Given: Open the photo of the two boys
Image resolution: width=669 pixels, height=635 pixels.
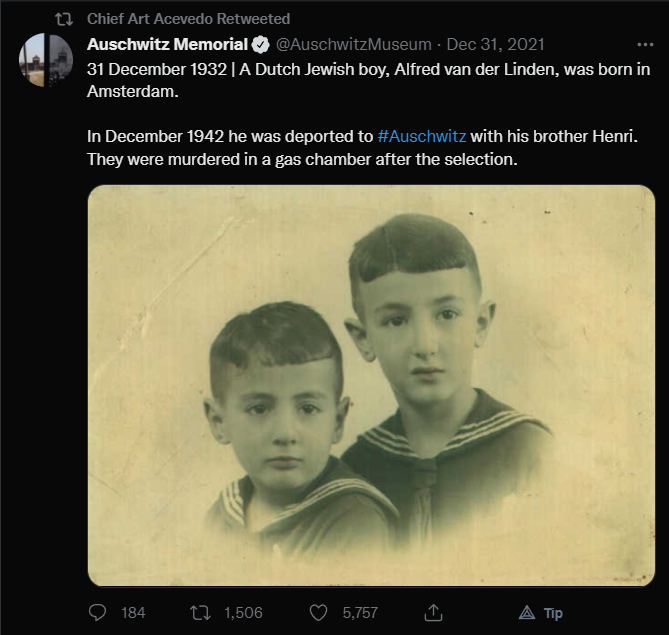Looking at the screenshot, I should (x=371, y=385).
